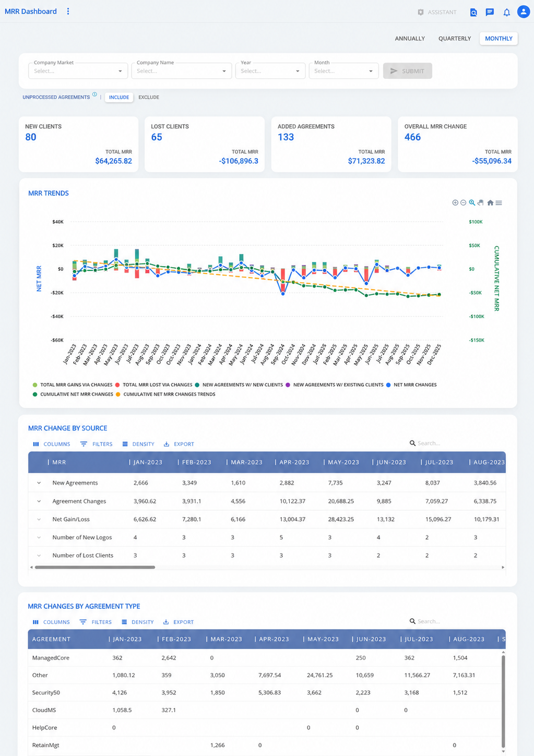Click vertical scrollbar of Agreement Type table
This screenshot has height=756, width=534.
coord(503,701)
